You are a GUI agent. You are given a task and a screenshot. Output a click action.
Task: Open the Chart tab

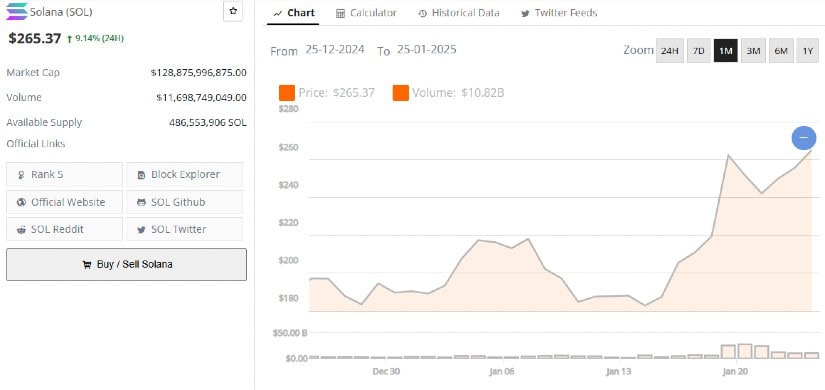tap(294, 13)
